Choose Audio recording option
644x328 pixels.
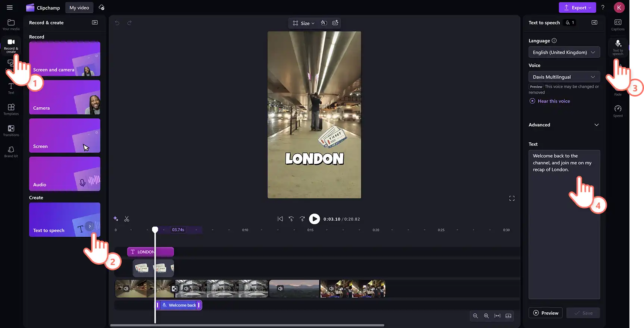tap(65, 174)
